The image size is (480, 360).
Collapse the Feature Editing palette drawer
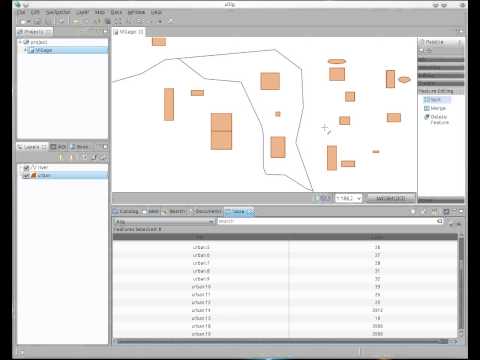[440, 91]
